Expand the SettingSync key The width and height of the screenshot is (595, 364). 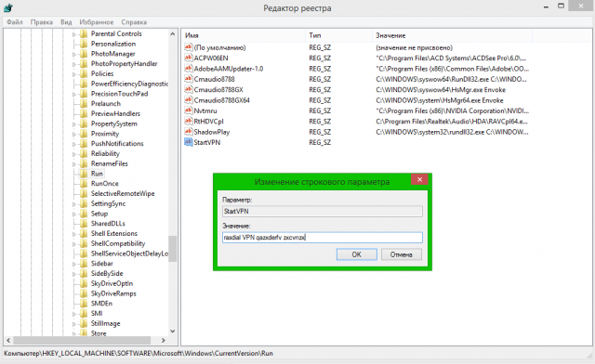point(74,204)
